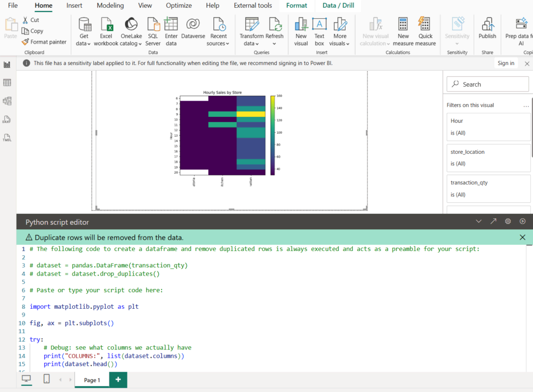Open the TMDL view from the sidebar
The height and width of the screenshot is (392, 533).
click(x=7, y=138)
